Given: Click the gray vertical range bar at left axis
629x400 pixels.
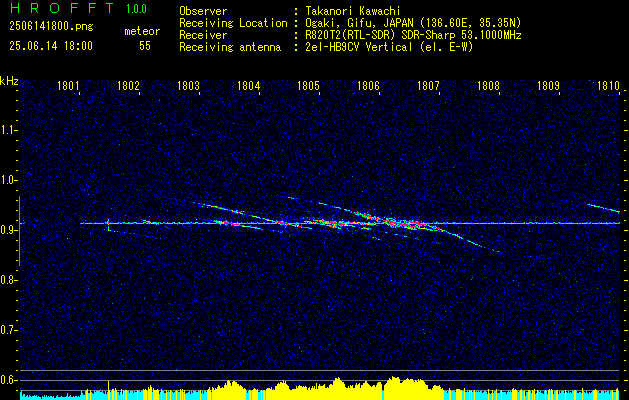Looking at the screenshot, I should point(20,231).
